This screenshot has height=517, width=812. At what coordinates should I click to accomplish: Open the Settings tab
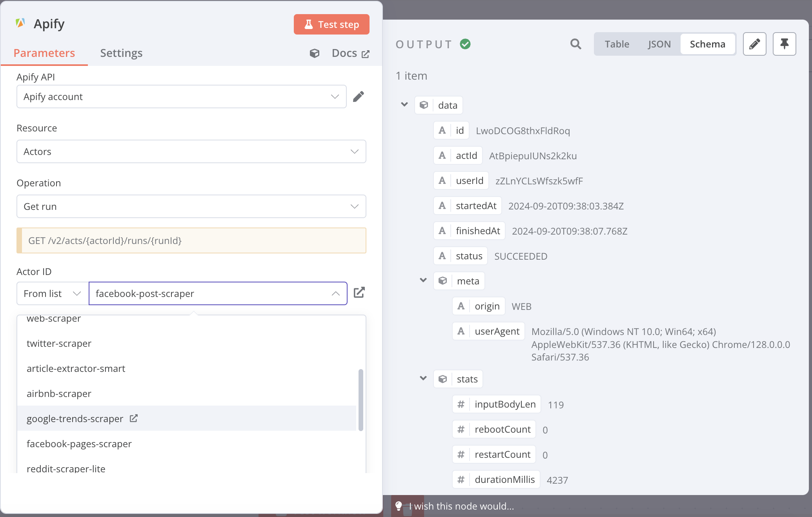[x=121, y=53]
